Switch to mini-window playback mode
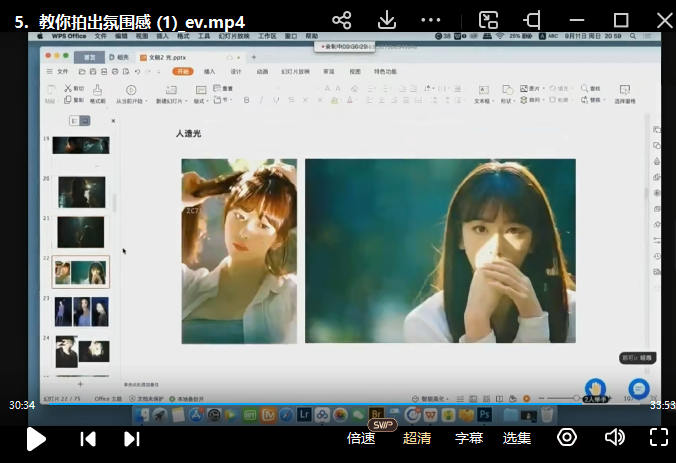This screenshot has width=676, height=463. (488, 20)
